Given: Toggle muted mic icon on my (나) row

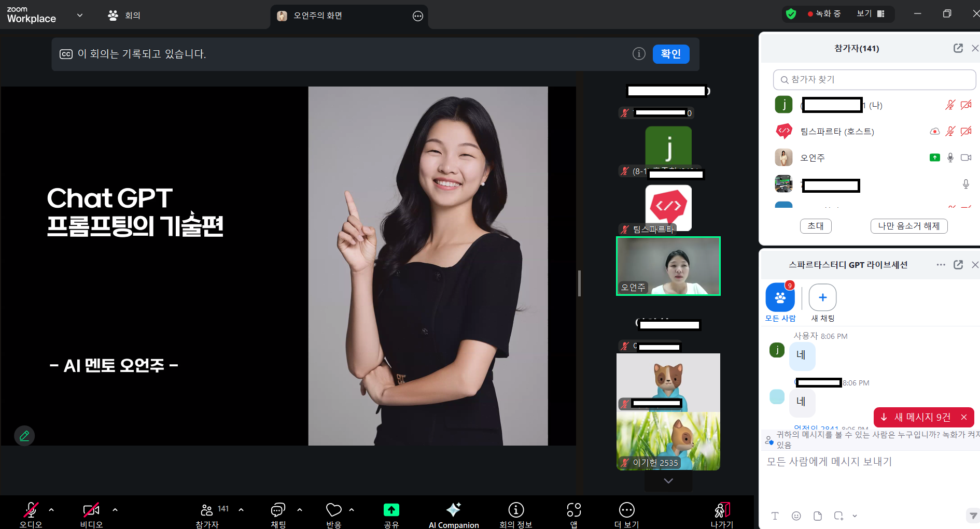Looking at the screenshot, I should click(x=950, y=105).
